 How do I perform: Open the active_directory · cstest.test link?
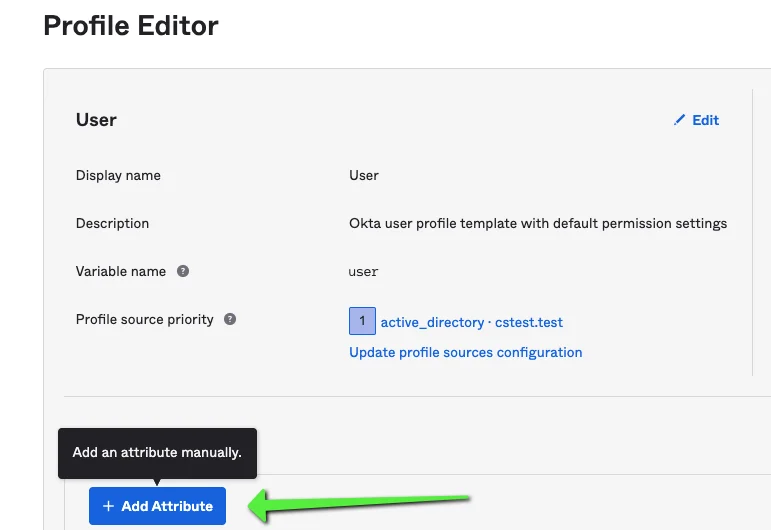pyautogui.click(x=472, y=323)
